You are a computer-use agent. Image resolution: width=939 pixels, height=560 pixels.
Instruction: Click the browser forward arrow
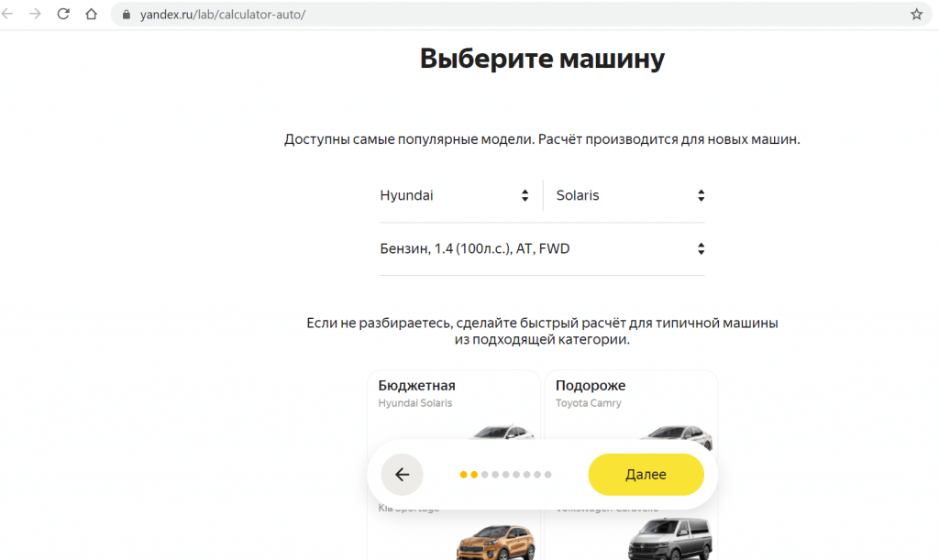(x=36, y=14)
